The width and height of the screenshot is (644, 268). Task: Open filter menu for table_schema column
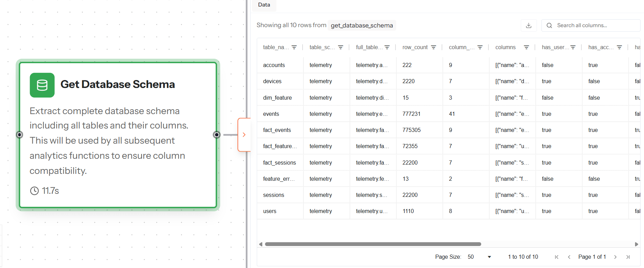[x=340, y=47]
